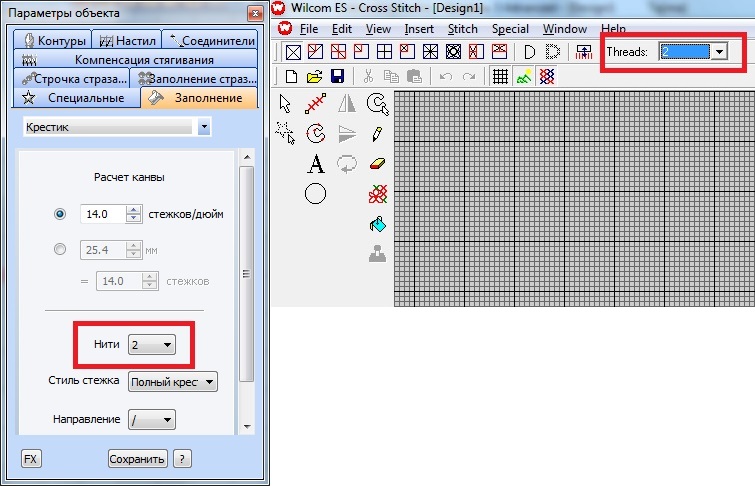Open the File menu
This screenshot has height=486, width=755.
point(309,29)
